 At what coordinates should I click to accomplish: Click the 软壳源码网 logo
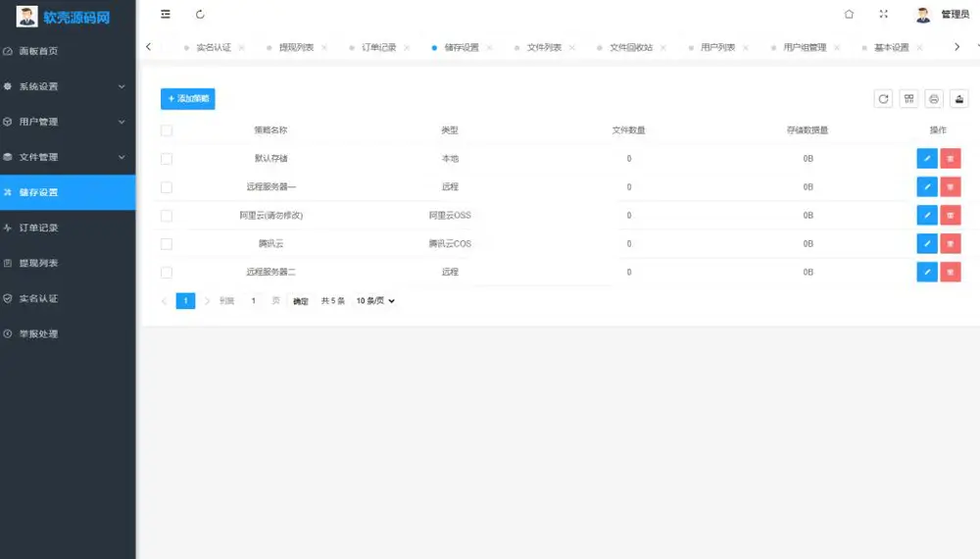click(x=63, y=17)
